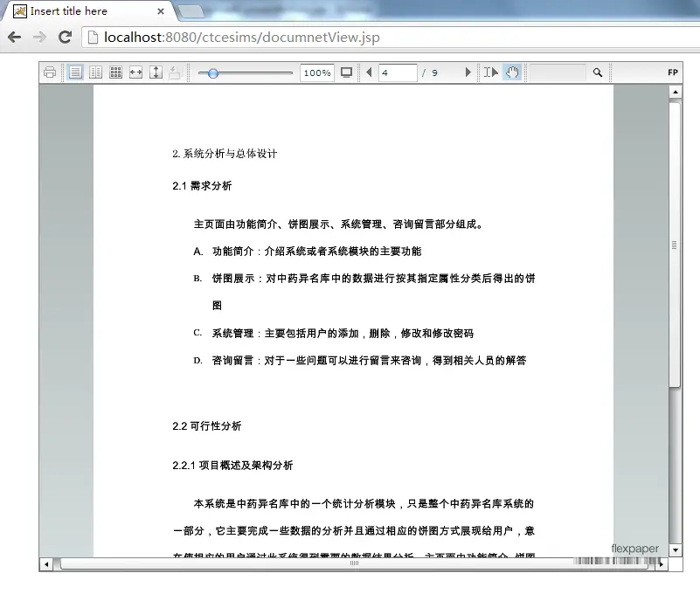The width and height of the screenshot is (700, 608).
Task: Click heading '2.1 需求分析'
Action: [x=202, y=186]
